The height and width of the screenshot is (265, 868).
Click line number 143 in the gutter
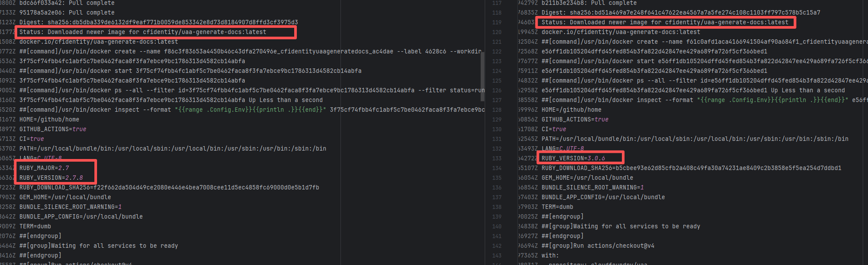(x=497, y=255)
